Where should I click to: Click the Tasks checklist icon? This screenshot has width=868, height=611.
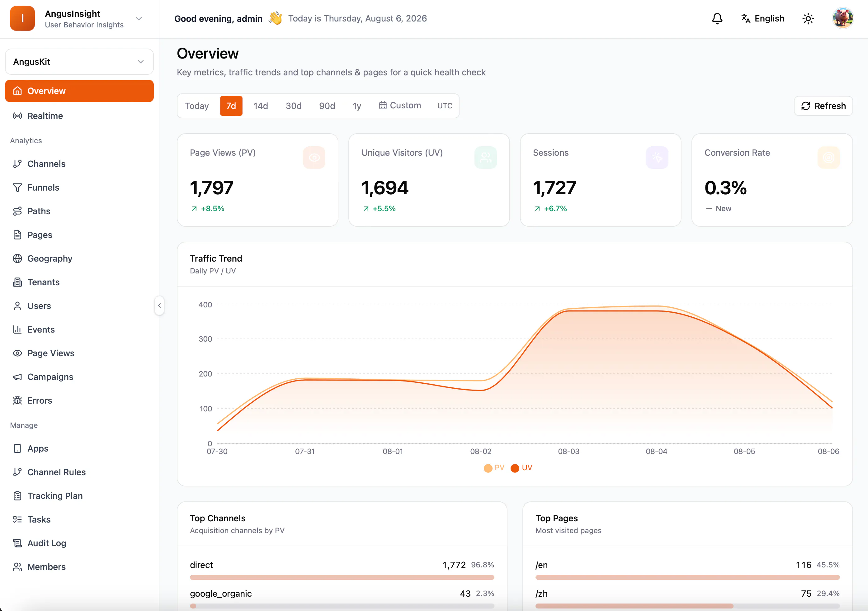tap(17, 519)
